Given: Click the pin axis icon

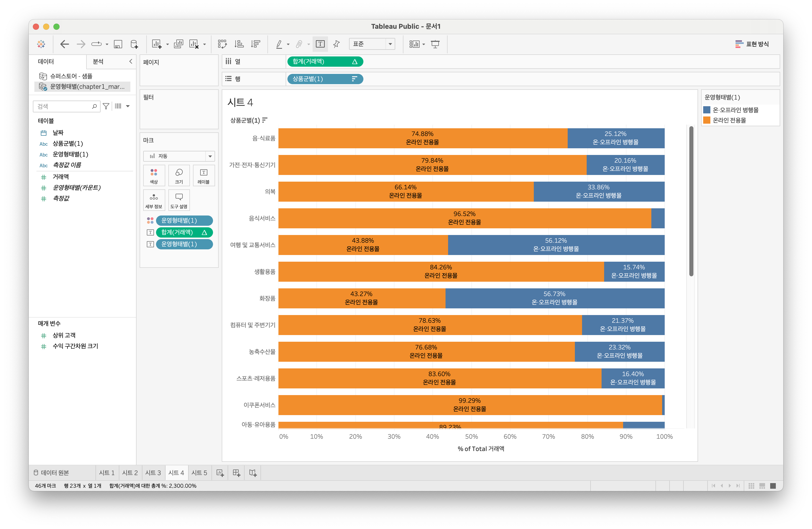Looking at the screenshot, I should click(x=336, y=44).
